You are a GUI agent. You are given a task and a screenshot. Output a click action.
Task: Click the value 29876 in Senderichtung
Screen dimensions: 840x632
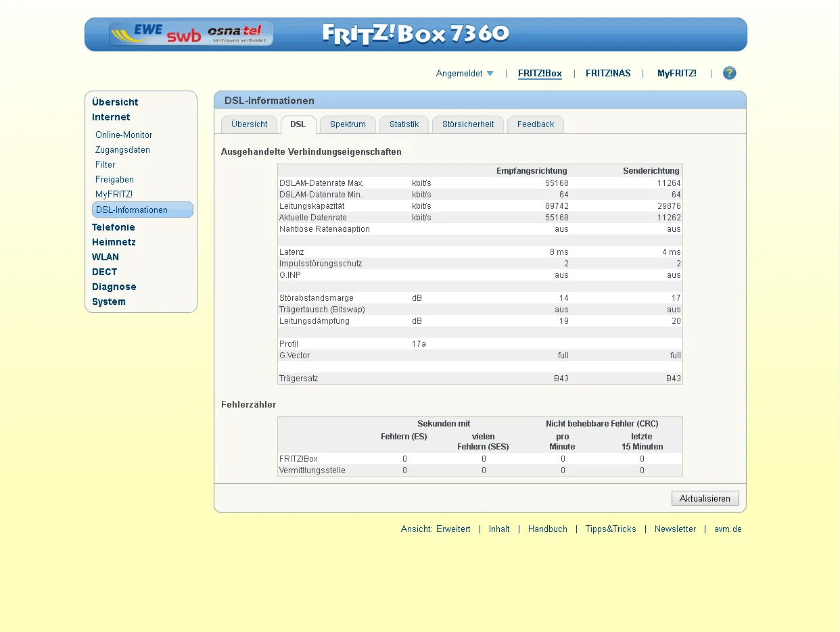click(x=669, y=206)
